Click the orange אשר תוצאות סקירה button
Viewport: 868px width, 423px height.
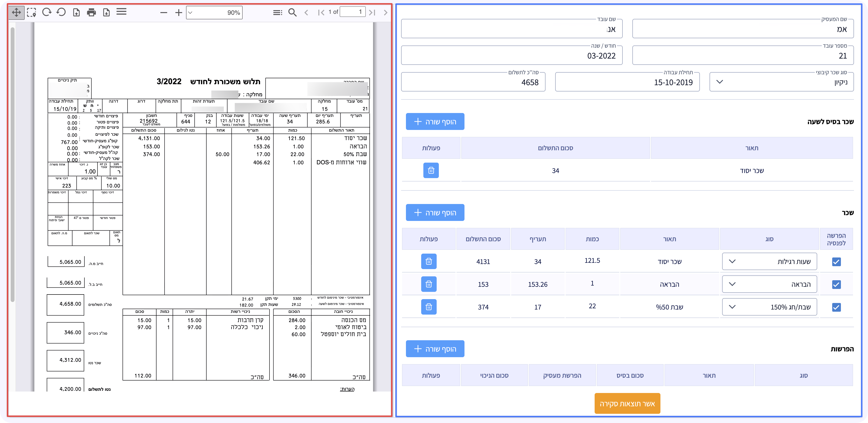[627, 403]
